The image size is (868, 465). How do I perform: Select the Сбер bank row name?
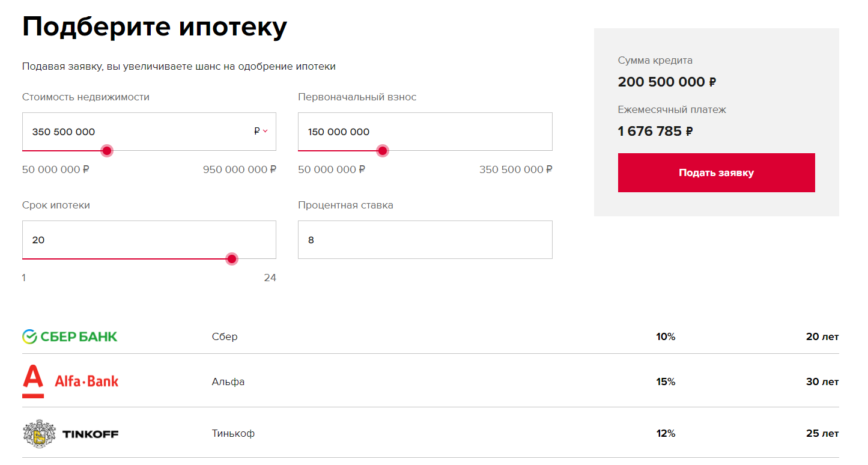225,336
